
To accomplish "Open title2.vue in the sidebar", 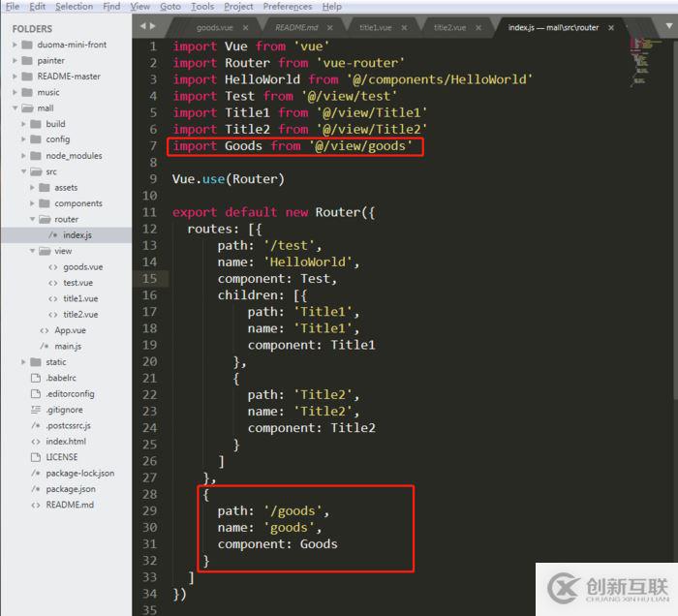I will [x=80, y=315].
